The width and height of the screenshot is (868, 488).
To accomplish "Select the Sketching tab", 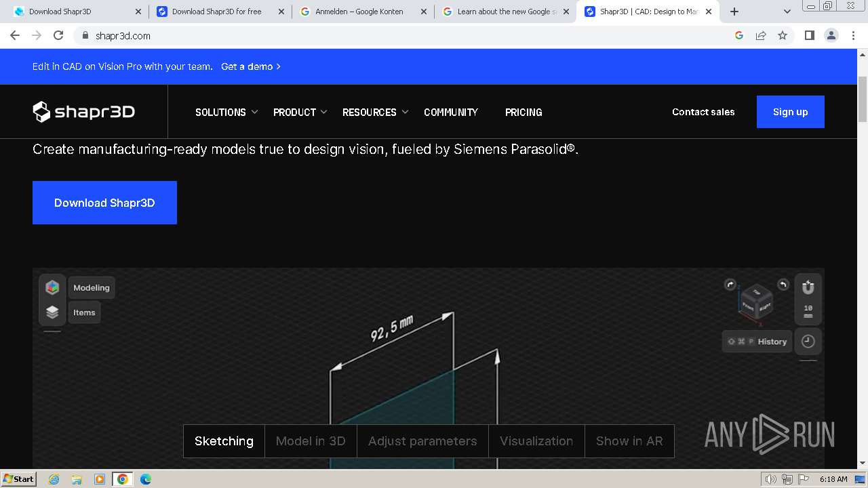I will (x=224, y=441).
